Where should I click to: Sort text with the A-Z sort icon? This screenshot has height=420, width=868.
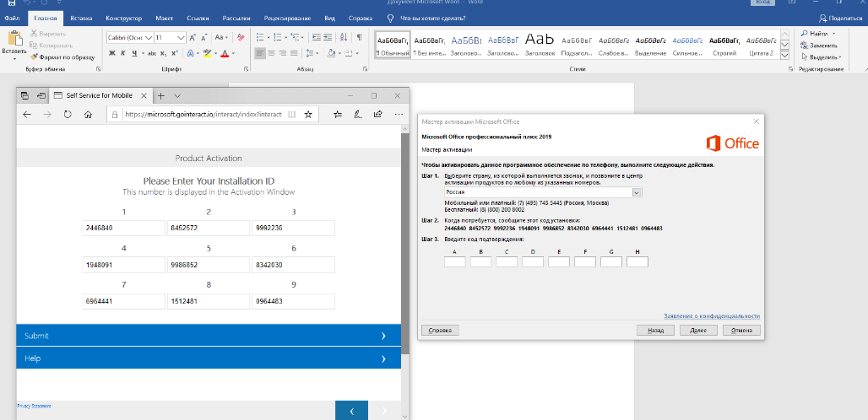coord(344,38)
